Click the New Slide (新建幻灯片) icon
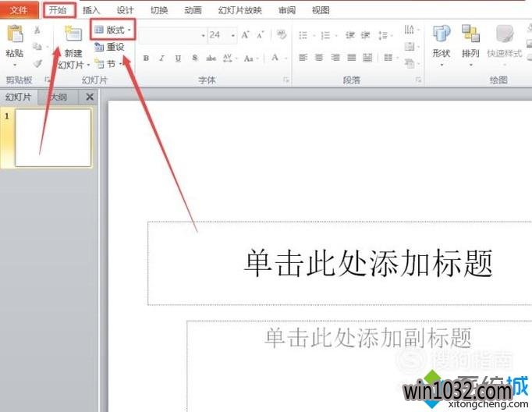 (73, 35)
